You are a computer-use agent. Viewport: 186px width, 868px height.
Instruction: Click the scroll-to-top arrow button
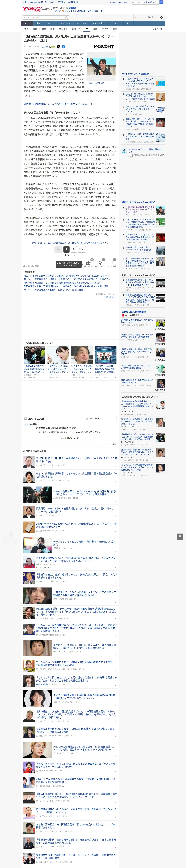[x=180, y=536]
